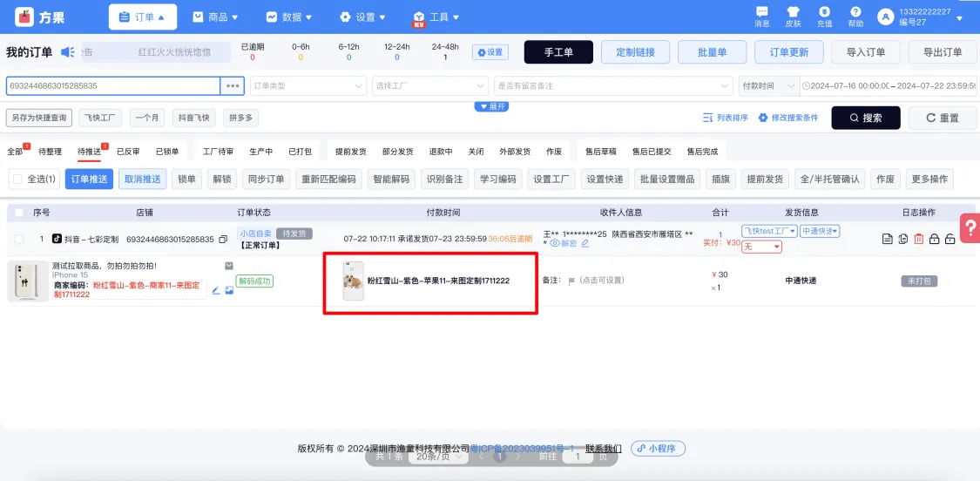
Task: Click the open unlock icon
Action: click(x=950, y=238)
